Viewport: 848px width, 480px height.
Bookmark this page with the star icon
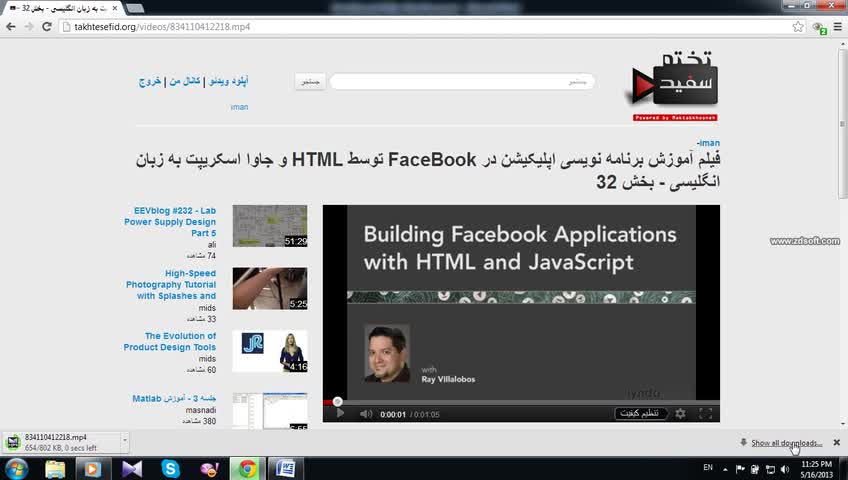point(798,26)
